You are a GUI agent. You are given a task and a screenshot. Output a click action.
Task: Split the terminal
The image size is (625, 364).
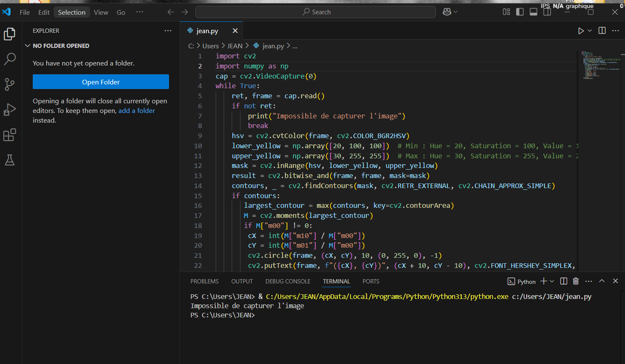[564, 281]
